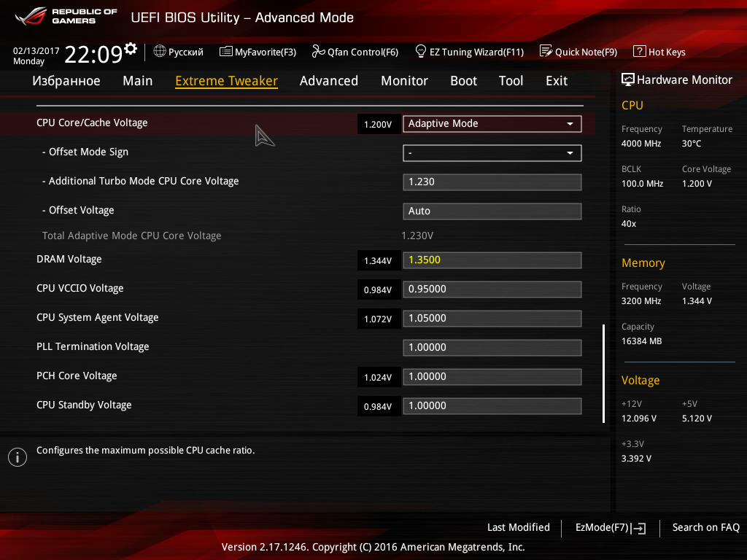
Task: Edit the CPU Standby Voltage field
Action: tap(492, 405)
